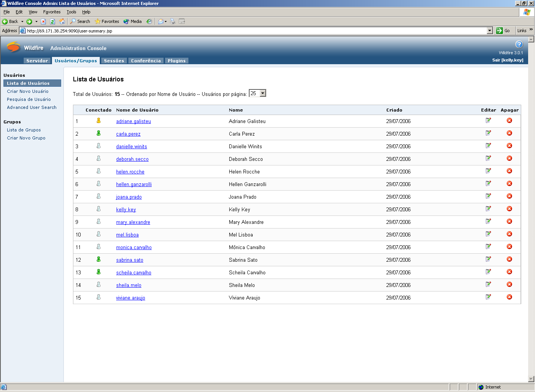Switch to the Conferência tab
The image size is (535, 392).
[x=146, y=61]
